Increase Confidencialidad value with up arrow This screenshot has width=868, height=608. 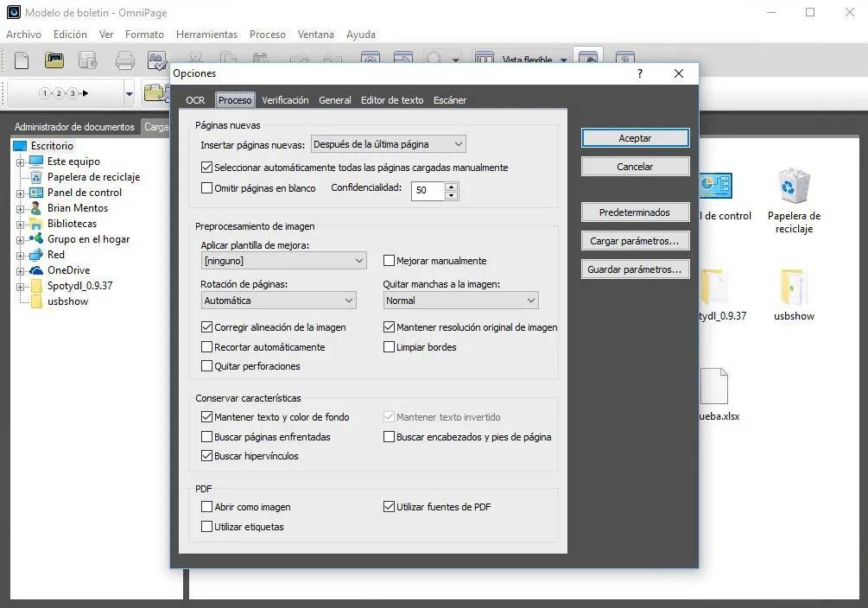click(452, 186)
